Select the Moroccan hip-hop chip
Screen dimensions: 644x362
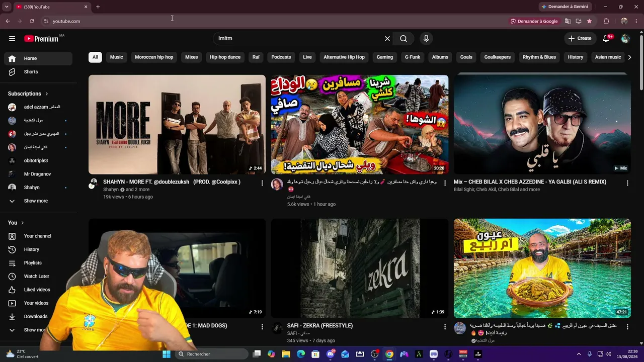coord(154,57)
